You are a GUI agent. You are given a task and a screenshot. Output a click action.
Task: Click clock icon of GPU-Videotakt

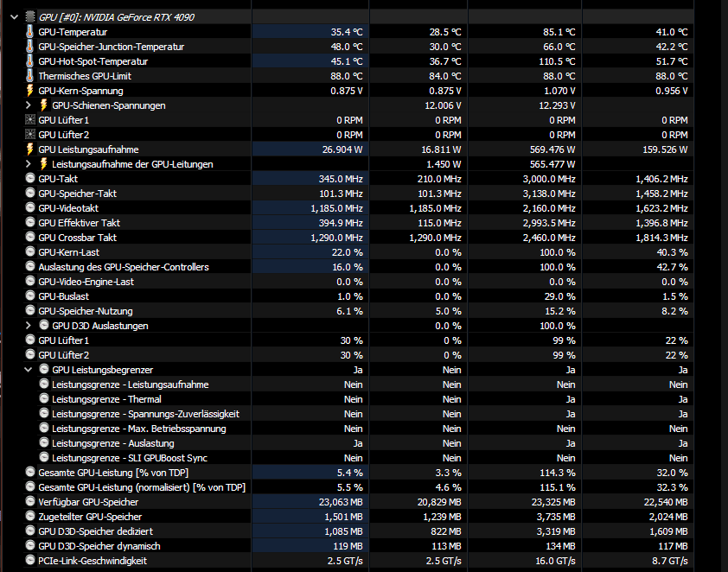[x=30, y=207]
